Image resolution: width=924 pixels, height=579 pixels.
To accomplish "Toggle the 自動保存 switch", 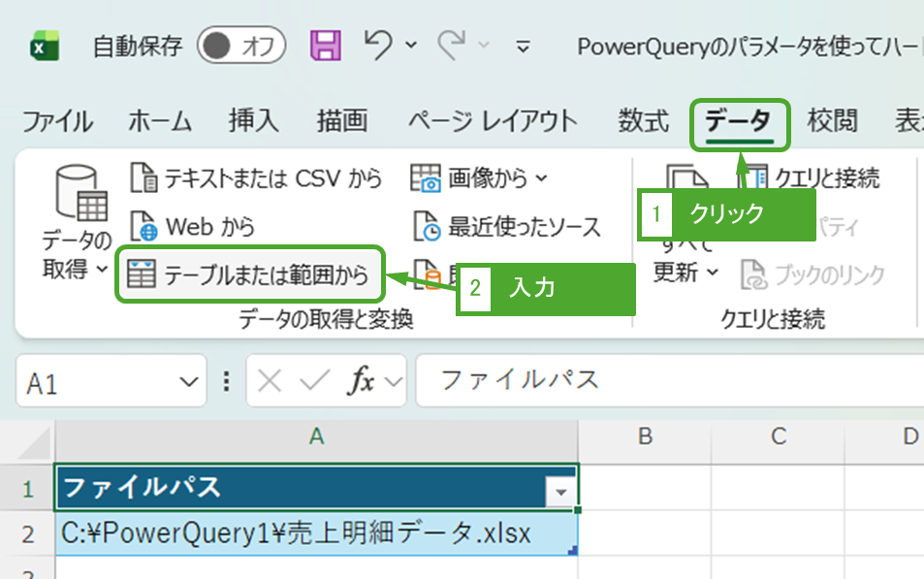I will click(240, 46).
